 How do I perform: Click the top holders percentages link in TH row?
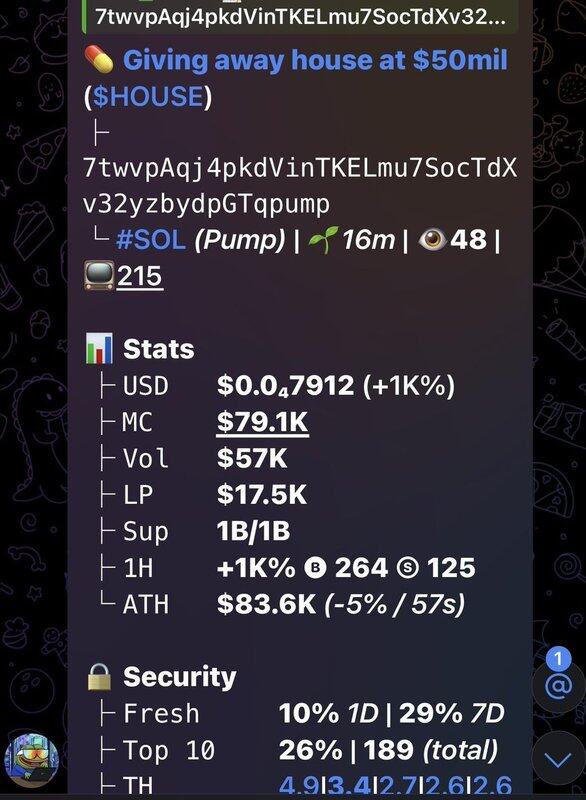(x=395, y=785)
